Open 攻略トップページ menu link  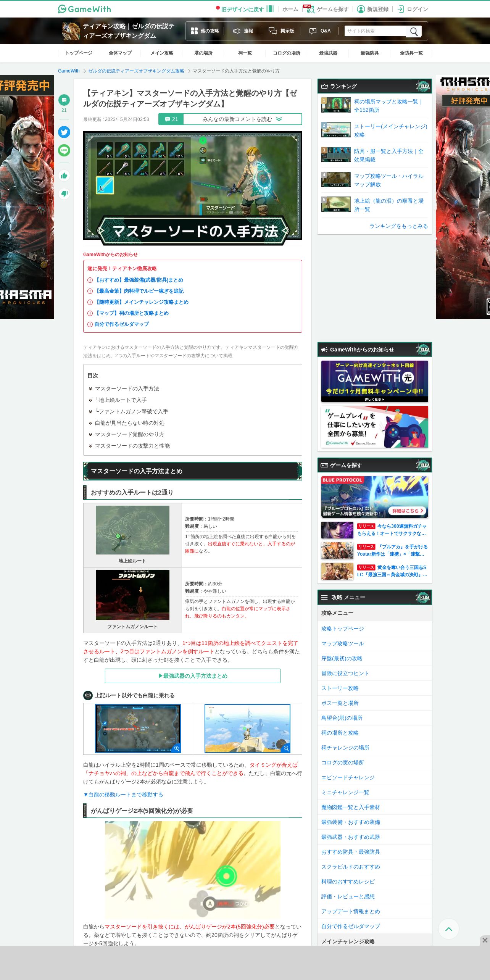pyautogui.click(x=342, y=629)
